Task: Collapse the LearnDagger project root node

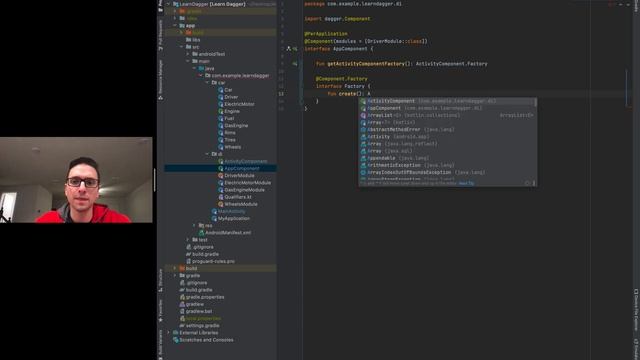Action: click(x=168, y=4)
